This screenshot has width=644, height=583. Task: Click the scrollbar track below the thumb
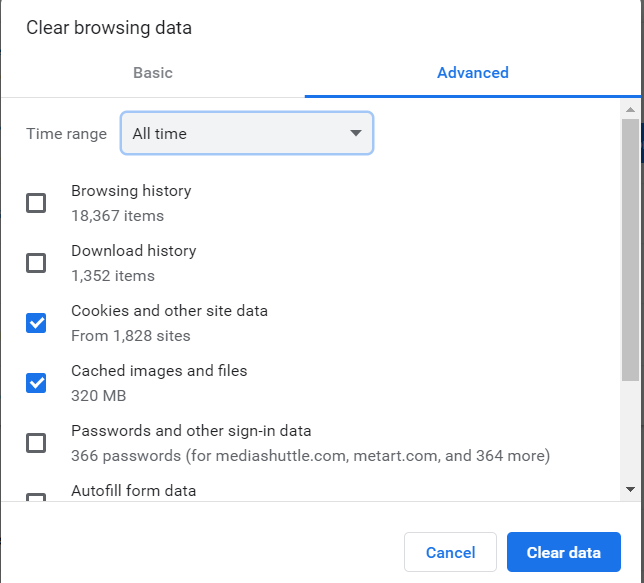pos(630,431)
